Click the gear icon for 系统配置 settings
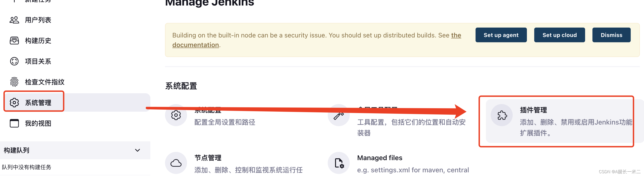This screenshot has width=644, height=176. [176, 115]
